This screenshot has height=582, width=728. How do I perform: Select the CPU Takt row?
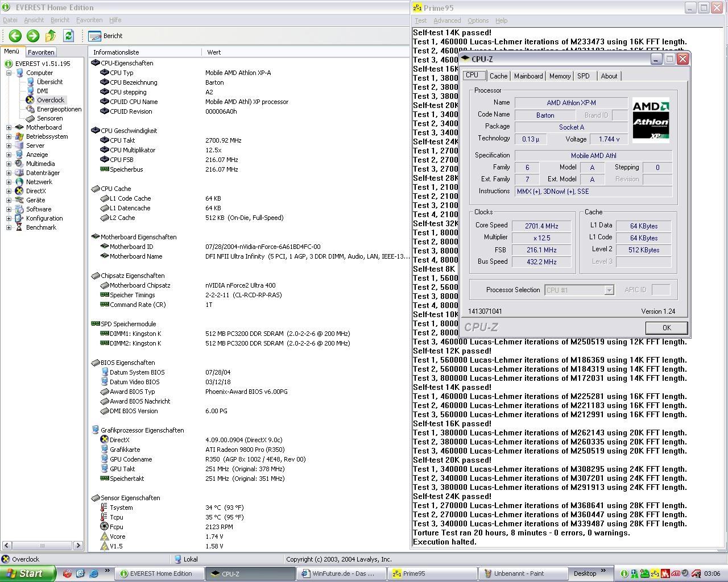[249, 140]
